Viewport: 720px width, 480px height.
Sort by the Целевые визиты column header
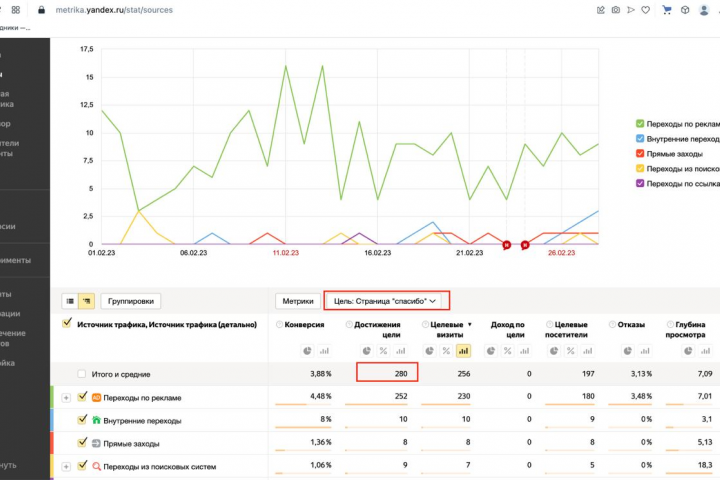click(448, 329)
